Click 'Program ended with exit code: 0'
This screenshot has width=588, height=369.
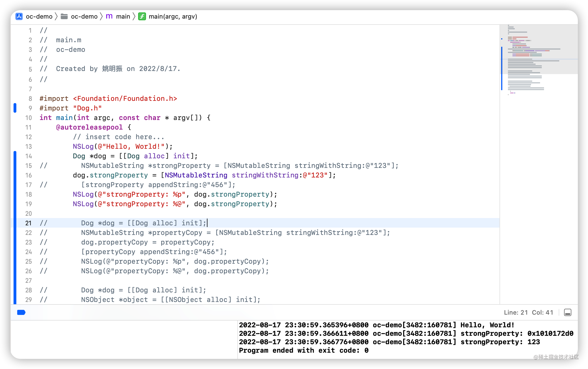pyautogui.click(x=304, y=350)
